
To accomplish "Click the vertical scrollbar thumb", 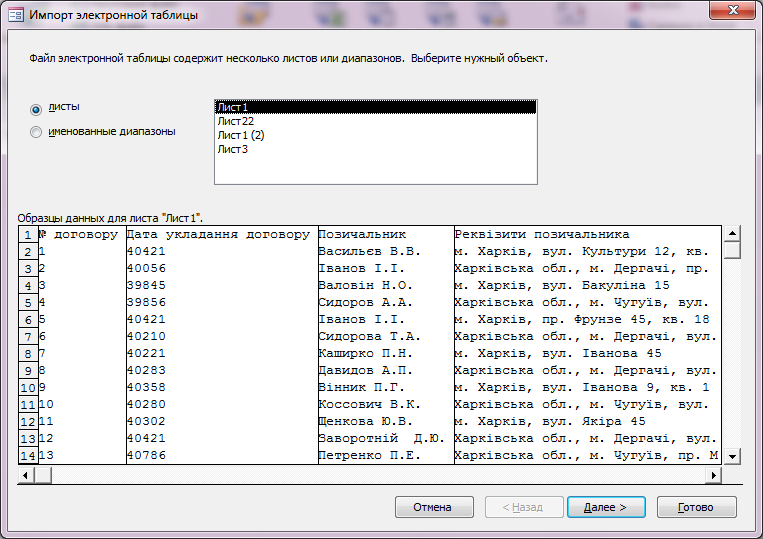I will 732,250.
